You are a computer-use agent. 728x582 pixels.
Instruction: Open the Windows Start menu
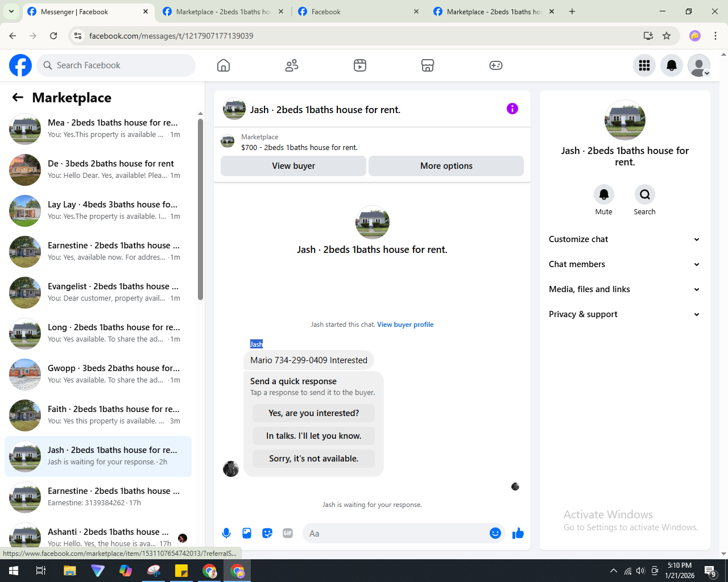point(14,571)
